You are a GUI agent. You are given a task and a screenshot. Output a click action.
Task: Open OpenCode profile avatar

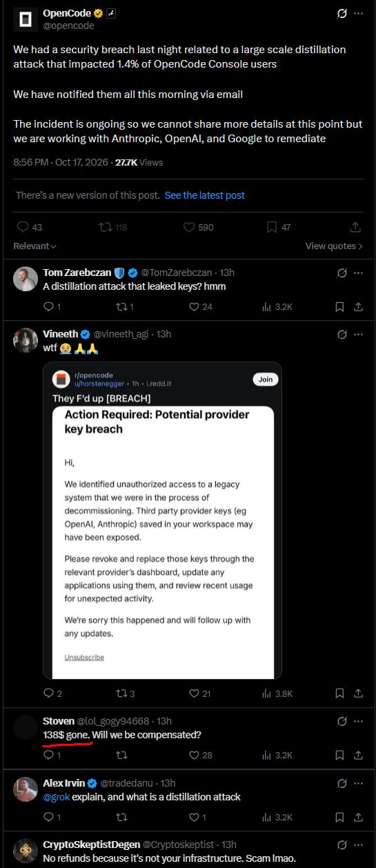26,19
